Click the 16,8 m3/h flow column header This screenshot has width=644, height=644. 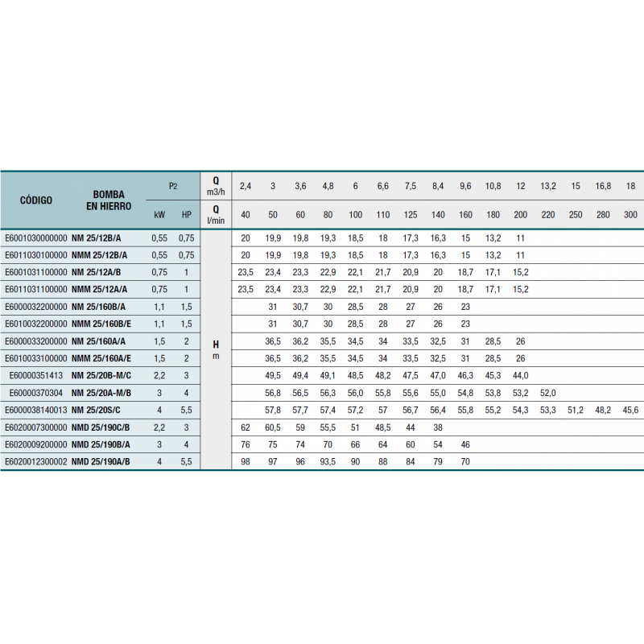pos(603,186)
